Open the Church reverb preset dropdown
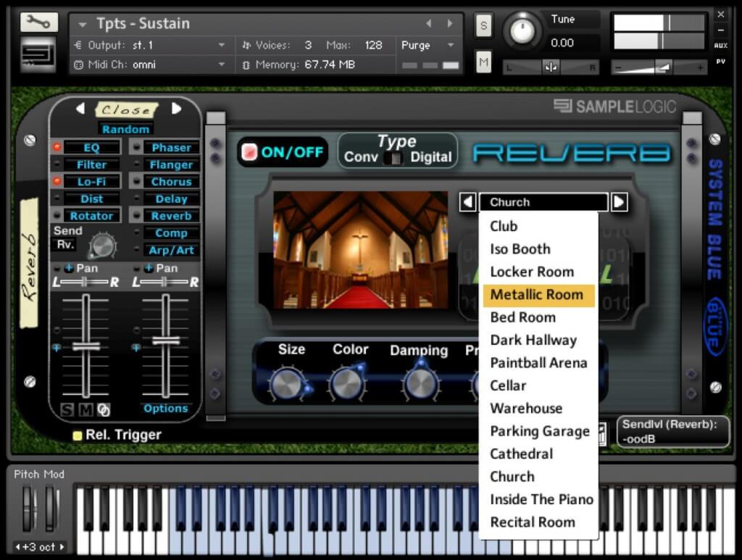 coord(543,202)
